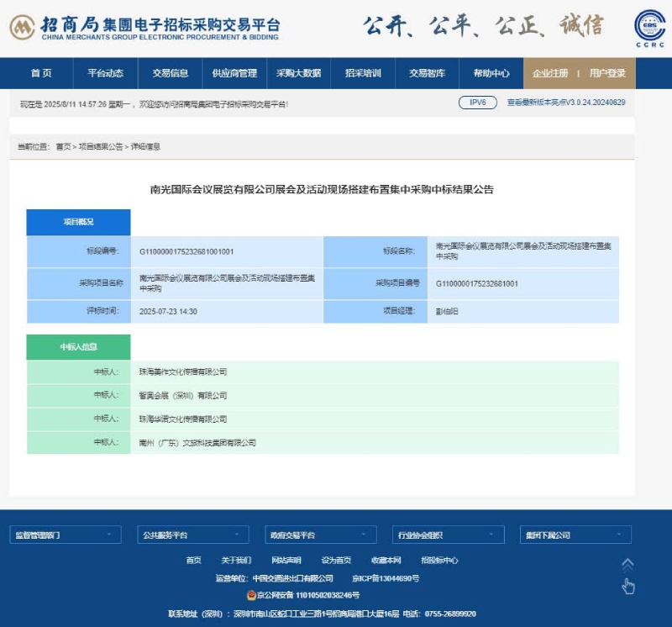Click the 采购项目编号 value G1100000175232681001
This screenshot has height=627, width=672.
coord(477,284)
